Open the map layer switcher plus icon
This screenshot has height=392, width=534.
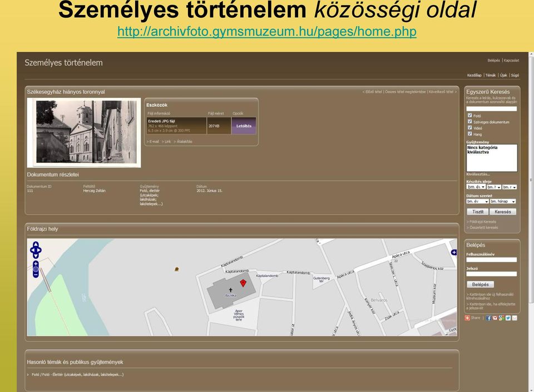(454, 252)
